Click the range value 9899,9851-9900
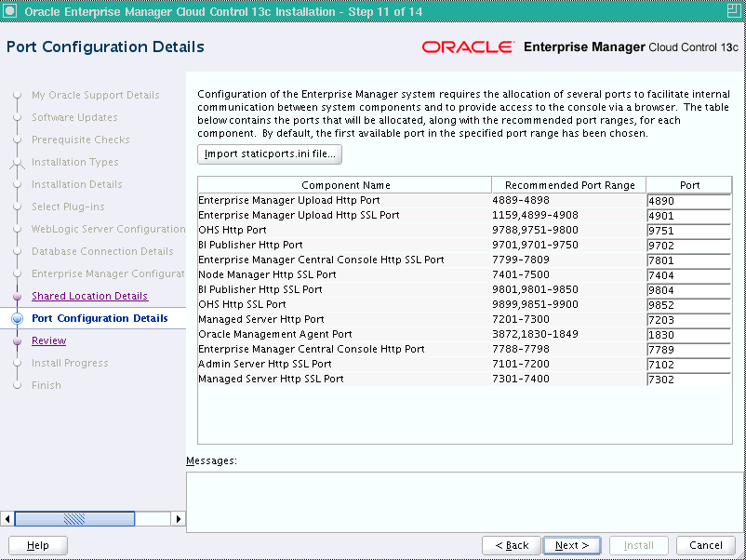 pyautogui.click(x=535, y=304)
